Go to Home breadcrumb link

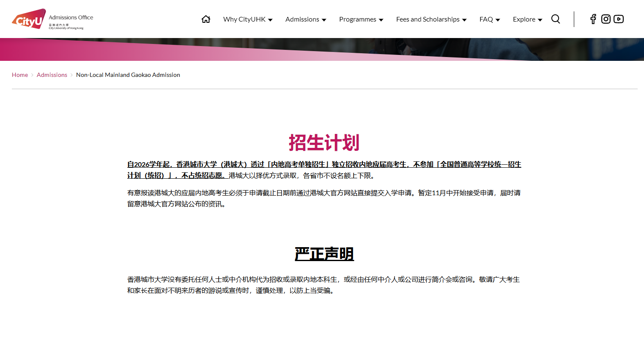coord(20,75)
